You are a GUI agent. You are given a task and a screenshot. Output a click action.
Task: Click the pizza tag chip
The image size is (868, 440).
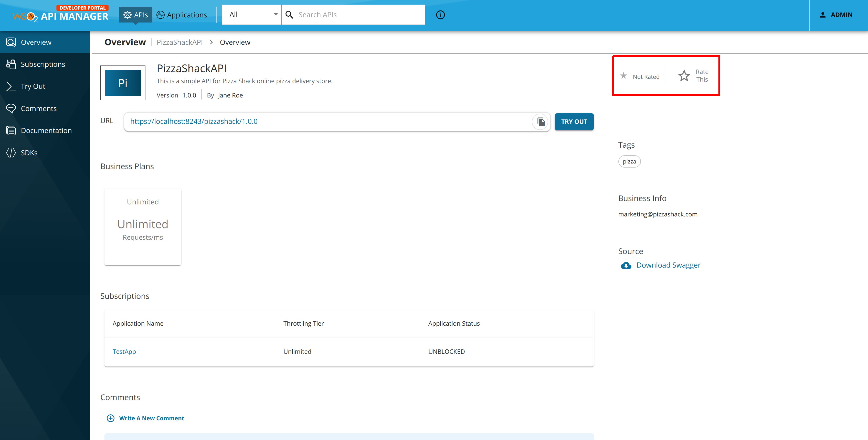pos(629,162)
